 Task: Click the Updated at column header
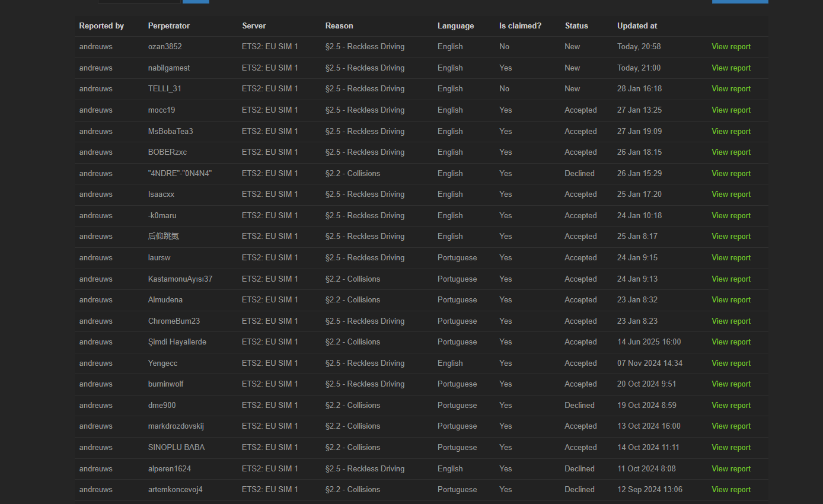point(637,26)
